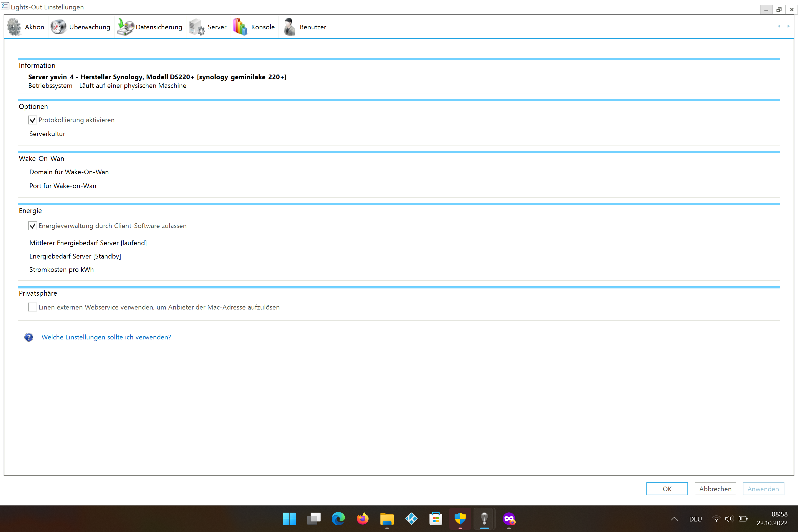Click the back navigation chevron near top right
Screen dimensions: 798x532
779,26
